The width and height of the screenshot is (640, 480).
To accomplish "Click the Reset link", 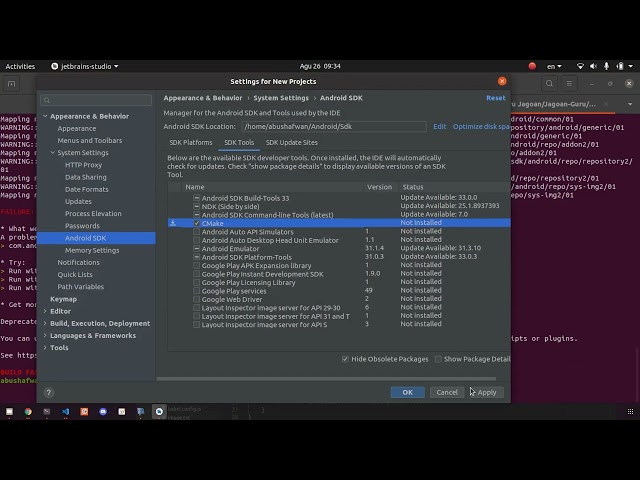I will (496, 98).
